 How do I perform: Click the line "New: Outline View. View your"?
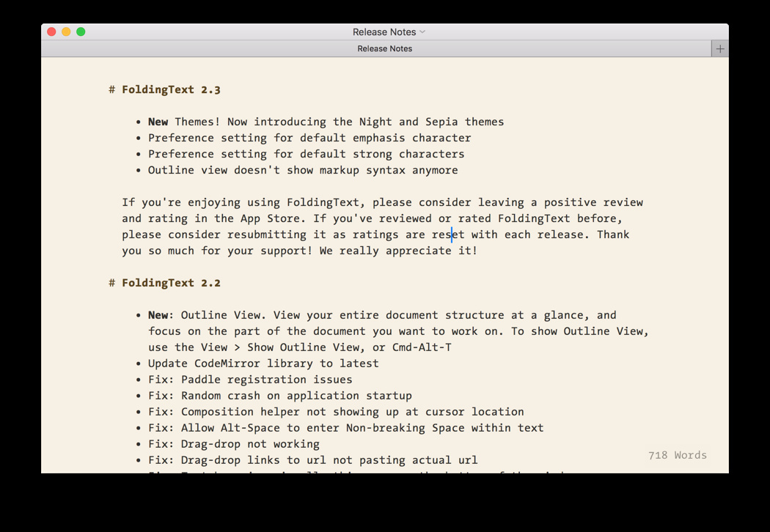point(382,315)
